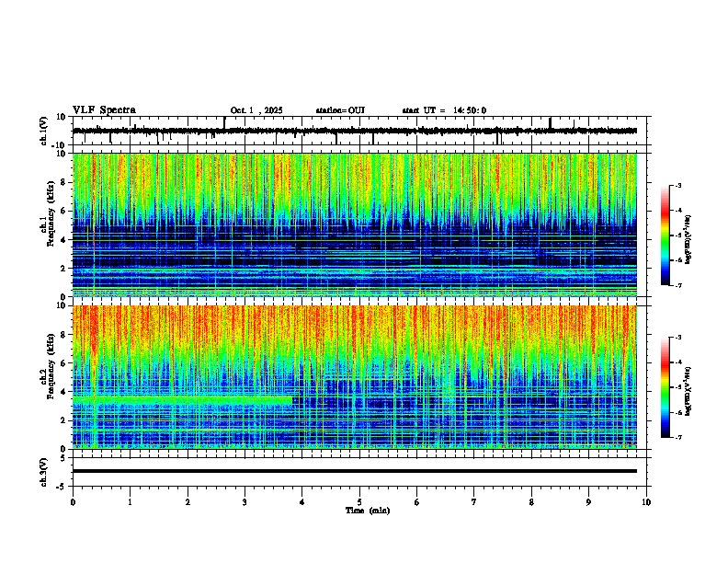This screenshot has width=728, height=563.
Task: Click the "2" kHz tick of ch.2 spectrogram
Action: tap(64, 420)
